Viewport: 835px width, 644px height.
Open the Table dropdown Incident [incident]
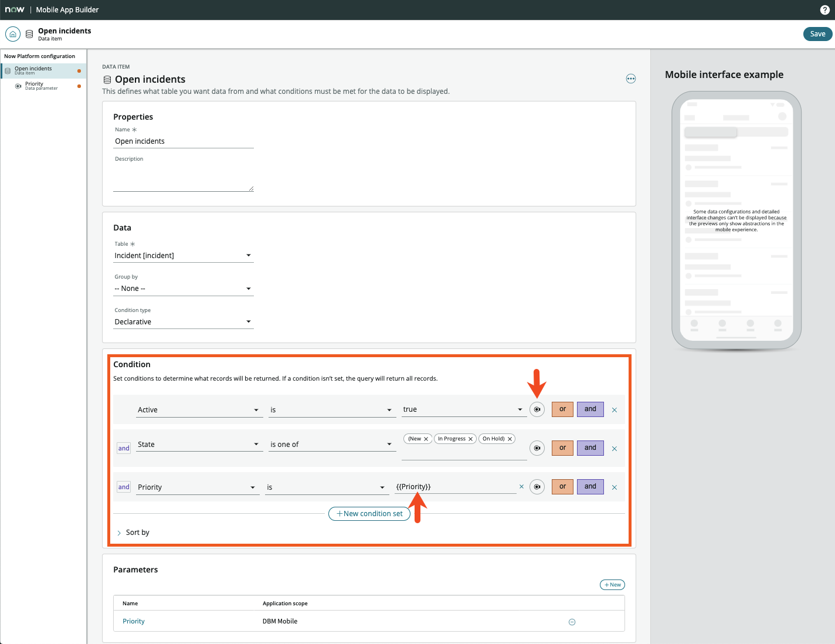tap(184, 256)
